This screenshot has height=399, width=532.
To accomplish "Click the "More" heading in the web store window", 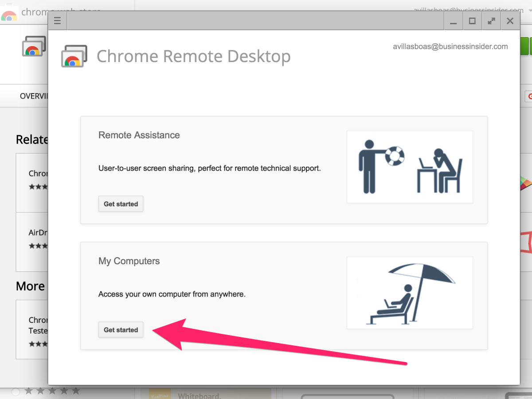I will pyautogui.click(x=30, y=286).
